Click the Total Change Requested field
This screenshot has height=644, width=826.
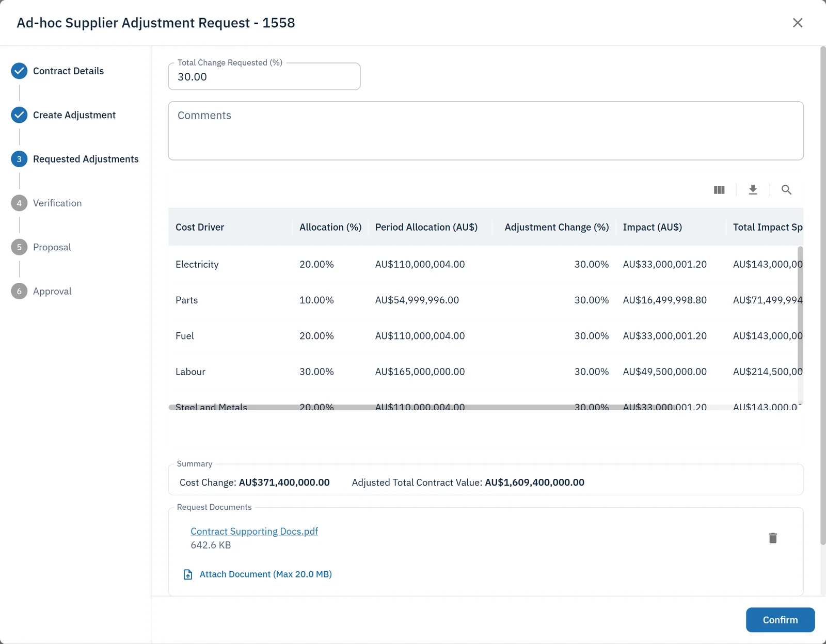tap(264, 76)
